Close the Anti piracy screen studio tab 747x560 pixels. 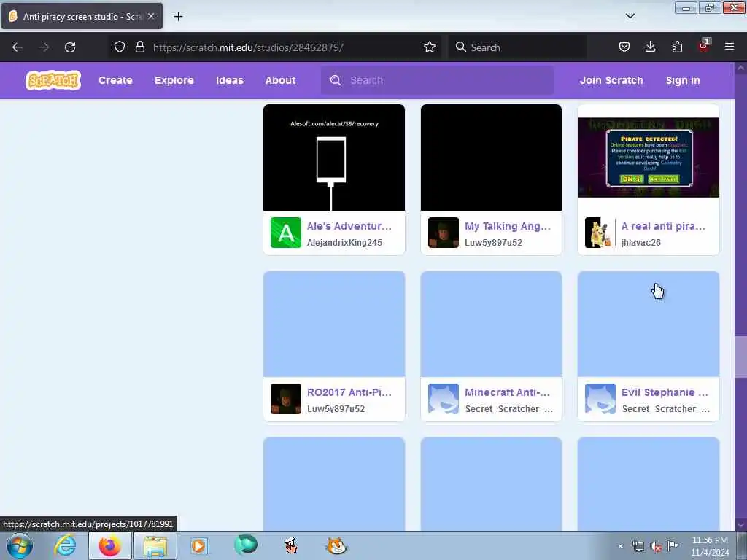151,16
